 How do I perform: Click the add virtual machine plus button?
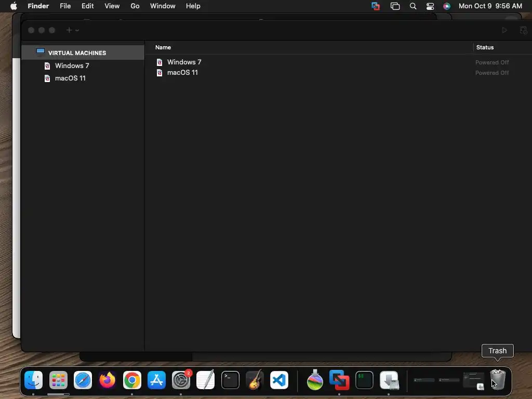(69, 30)
